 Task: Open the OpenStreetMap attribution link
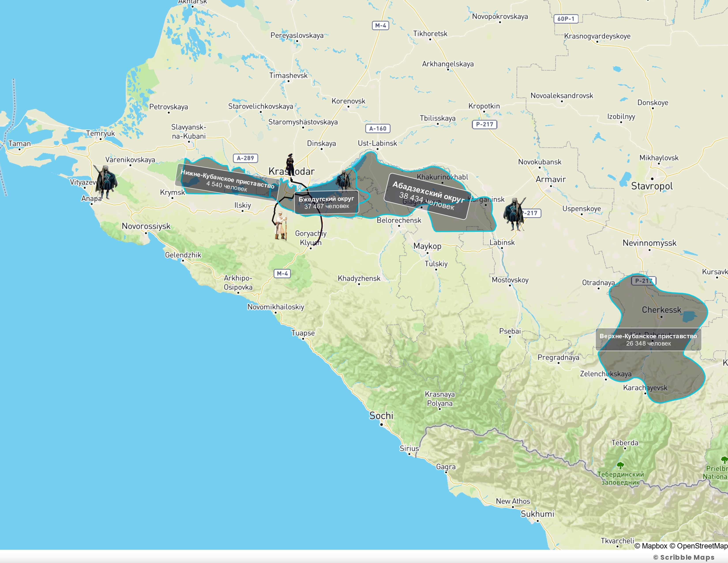699,546
